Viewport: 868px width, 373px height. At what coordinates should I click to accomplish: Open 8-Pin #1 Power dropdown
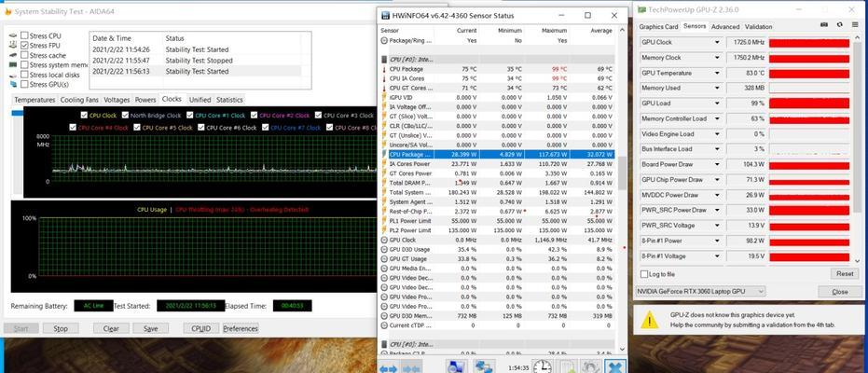tap(718, 241)
